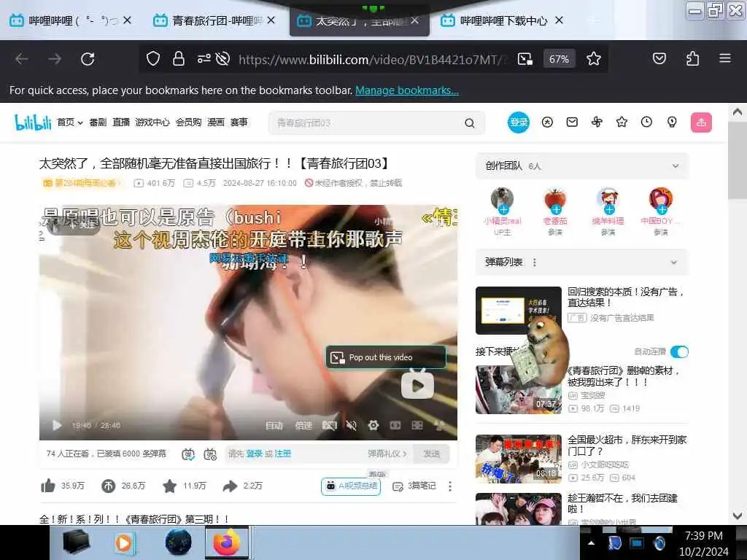Like the video with thumbs-up icon

tap(48, 486)
